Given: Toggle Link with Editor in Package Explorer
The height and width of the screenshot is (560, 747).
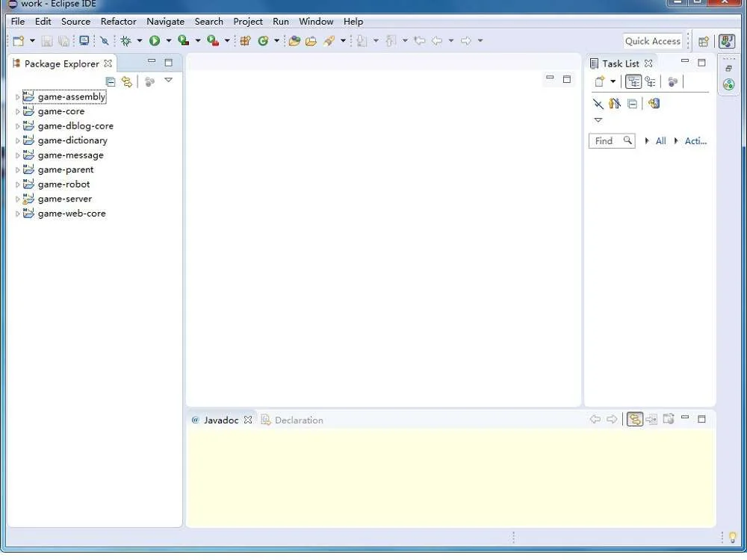Looking at the screenshot, I should click(127, 81).
